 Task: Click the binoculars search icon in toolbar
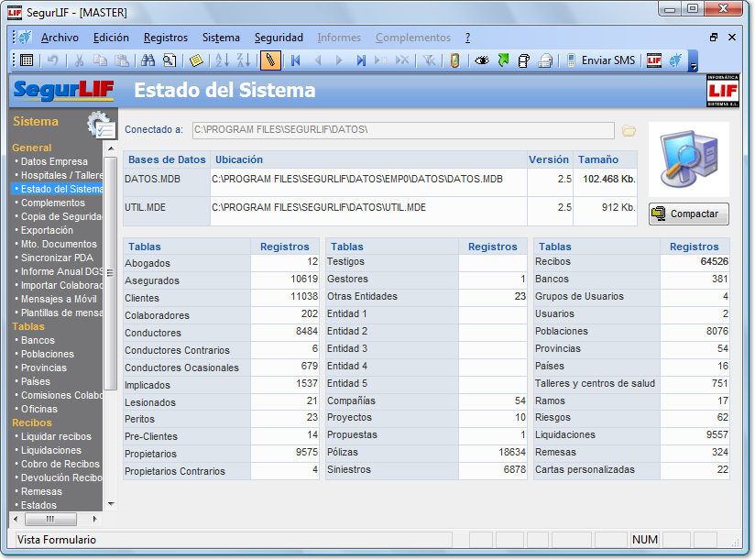click(148, 60)
